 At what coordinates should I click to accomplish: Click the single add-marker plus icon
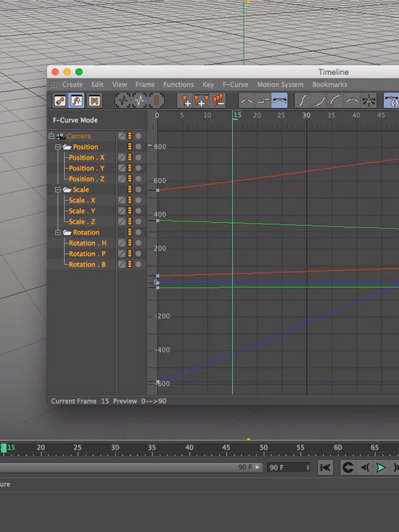coord(186,101)
